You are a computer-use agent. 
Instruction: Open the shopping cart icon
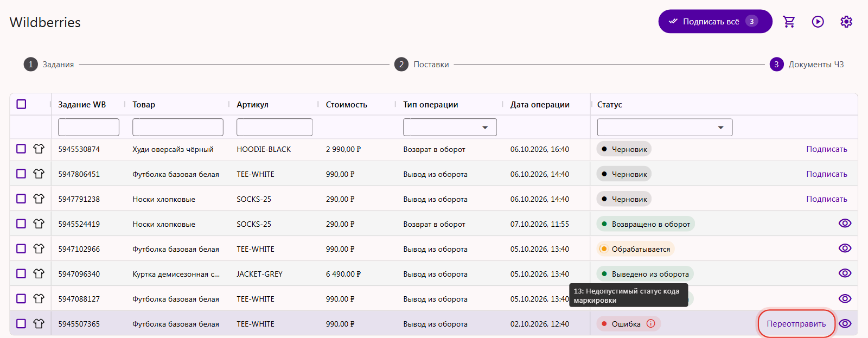coord(789,22)
